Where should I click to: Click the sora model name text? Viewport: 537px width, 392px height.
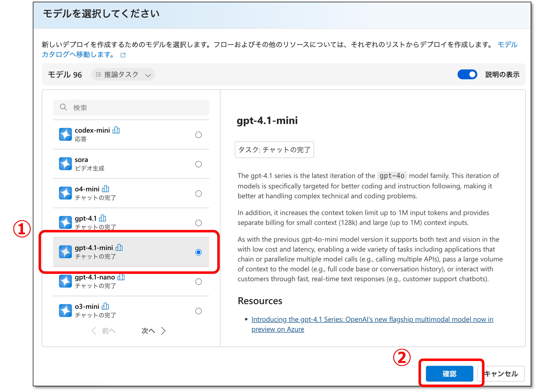tap(81, 160)
